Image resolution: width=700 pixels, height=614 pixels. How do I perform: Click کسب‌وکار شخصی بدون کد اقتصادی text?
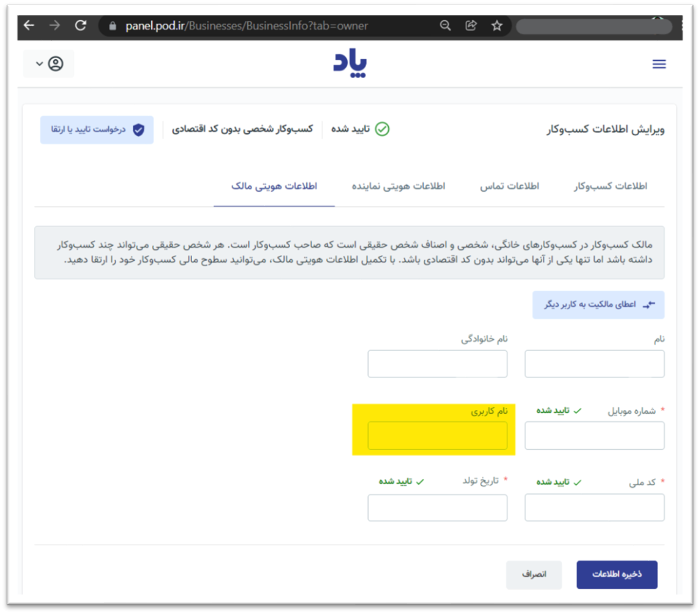point(242,129)
